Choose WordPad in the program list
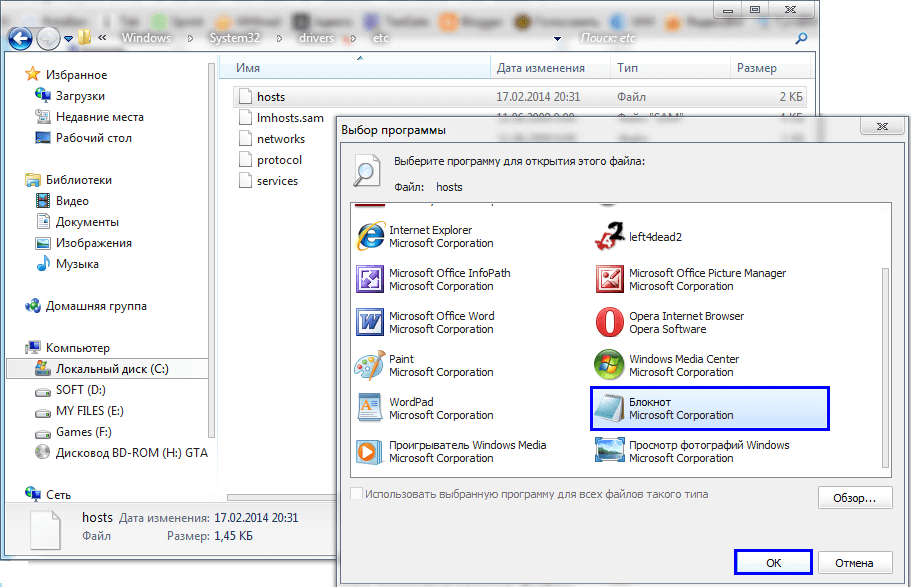This screenshot has height=587, width=911. [425, 409]
